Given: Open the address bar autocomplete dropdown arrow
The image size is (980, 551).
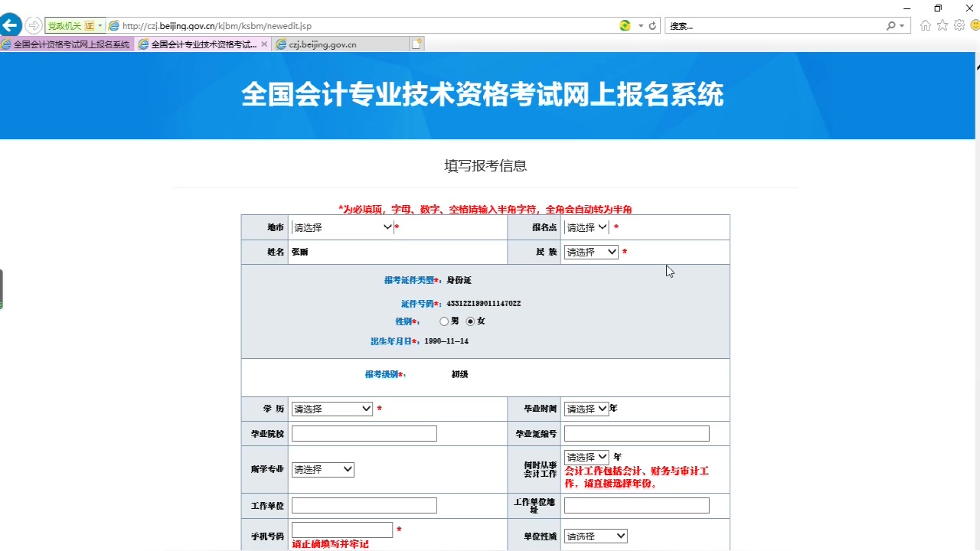Looking at the screenshot, I should click(641, 26).
